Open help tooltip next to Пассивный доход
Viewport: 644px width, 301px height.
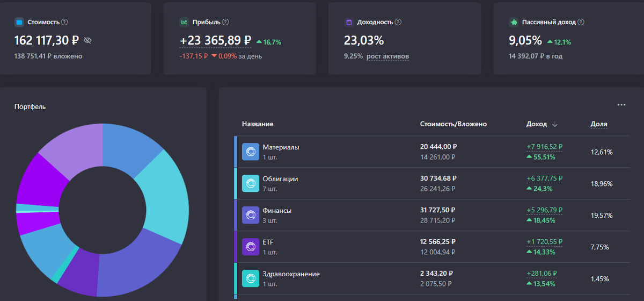[581, 23]
